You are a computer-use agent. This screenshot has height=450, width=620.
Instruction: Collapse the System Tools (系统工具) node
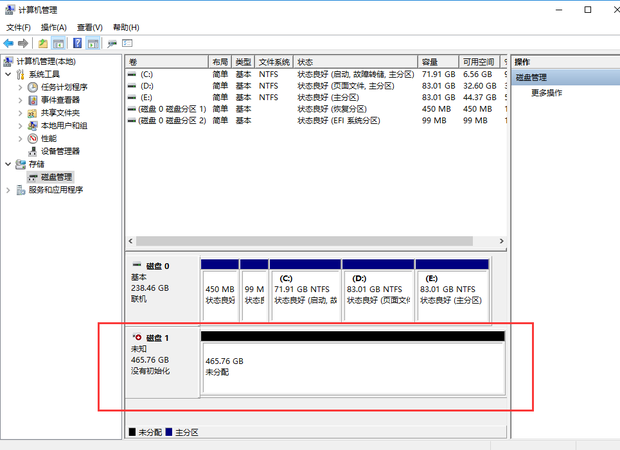click(x=9, y=74)
